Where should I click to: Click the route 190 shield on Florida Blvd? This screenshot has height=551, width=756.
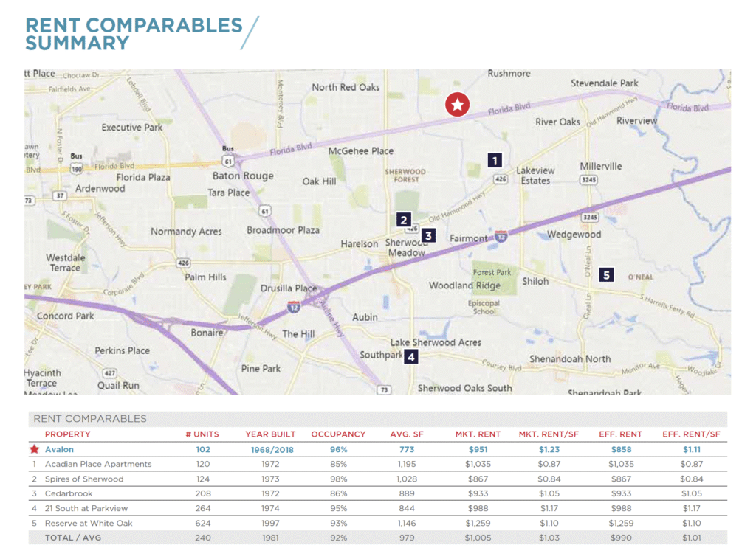pyautogui.click(x=76, y=169)
